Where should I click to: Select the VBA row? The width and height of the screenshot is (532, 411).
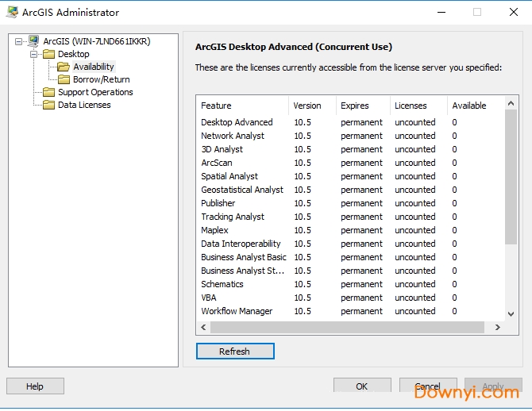[x=350, y=298]
